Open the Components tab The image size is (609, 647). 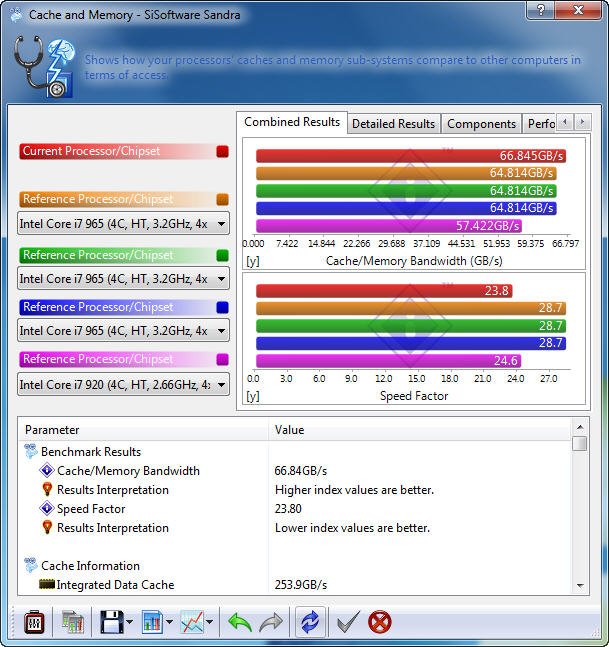(x=482, y=124)
